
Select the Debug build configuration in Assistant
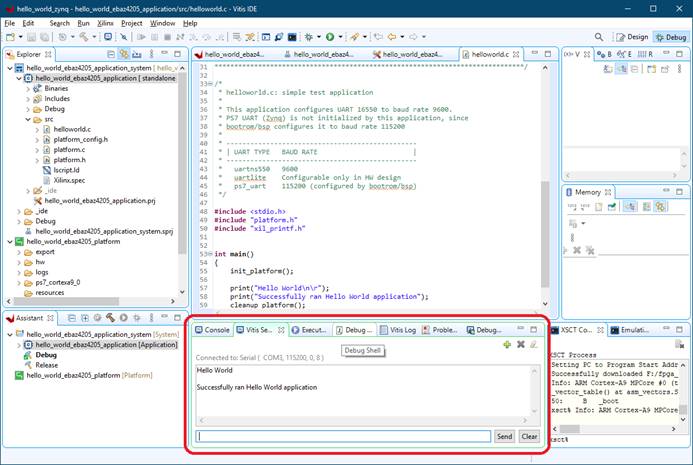click(46, 354)
